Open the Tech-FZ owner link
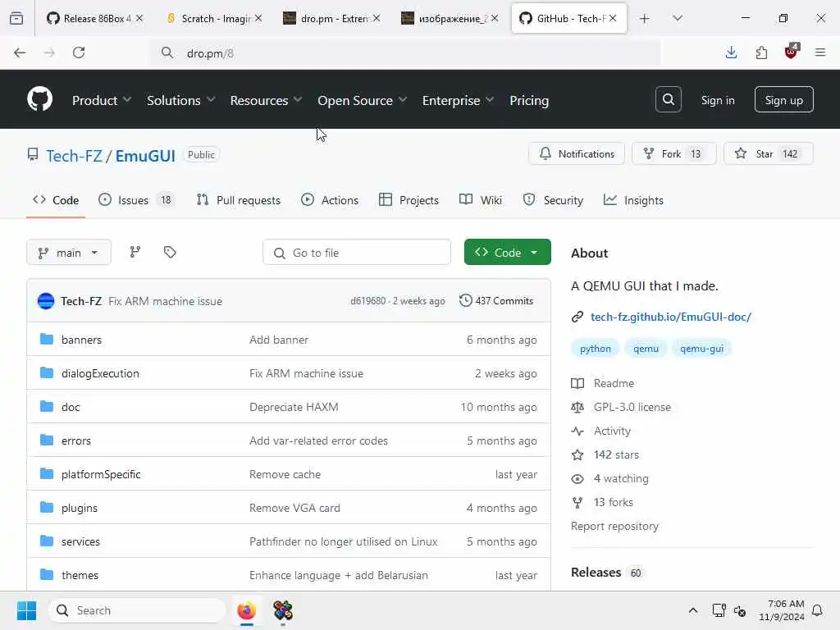Image resolution: width=840 pixels, height=630 pixels. point(74,155)
